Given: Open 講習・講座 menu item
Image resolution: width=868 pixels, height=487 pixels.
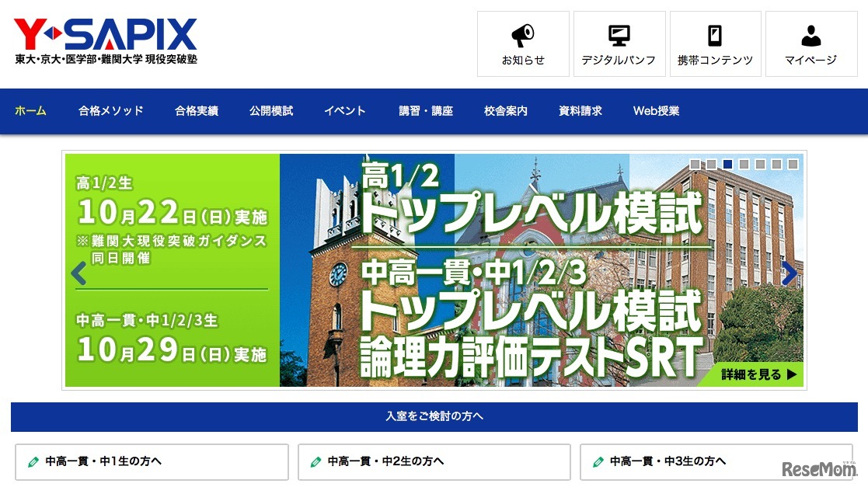Looking at the screenshot, I should click(426, 110).
